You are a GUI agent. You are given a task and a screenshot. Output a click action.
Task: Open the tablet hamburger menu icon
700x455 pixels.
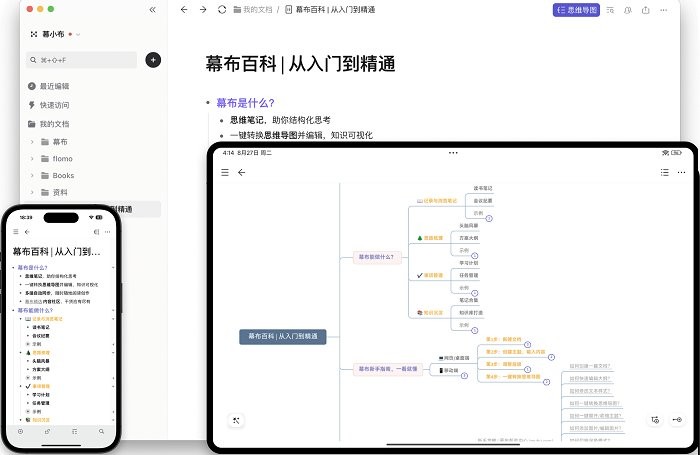tap(225, 172)
